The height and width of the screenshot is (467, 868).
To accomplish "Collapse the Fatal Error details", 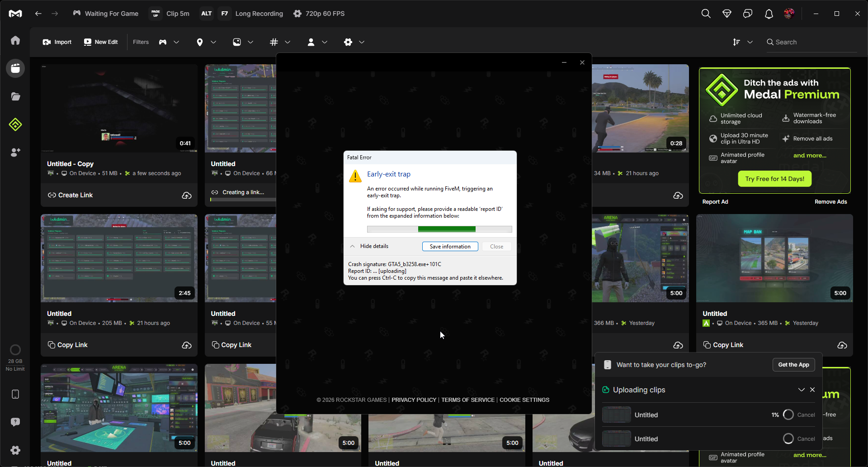I will [369, 246].
